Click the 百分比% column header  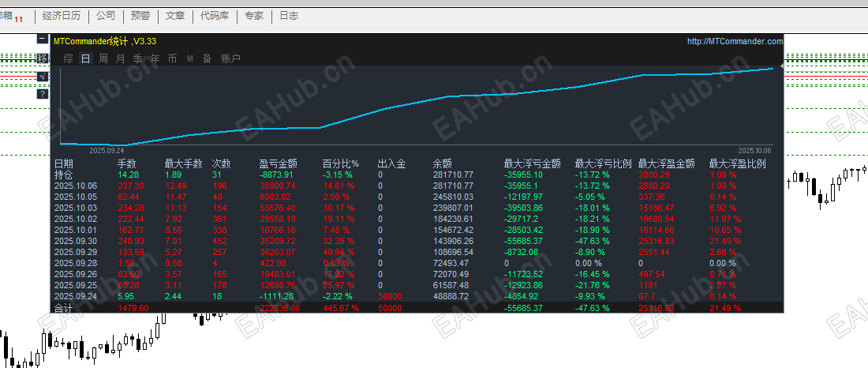coord(341,164)
